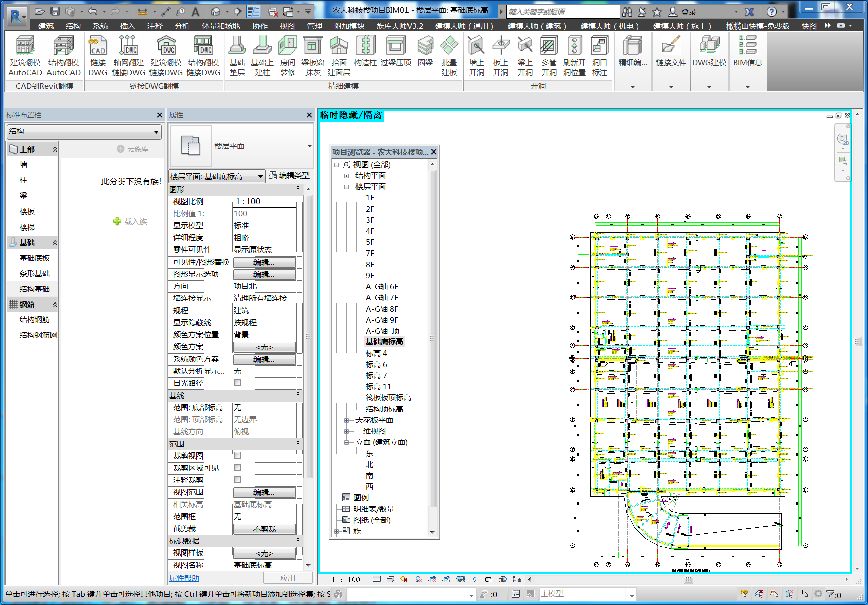Open the 属性帮助 link

184,578
